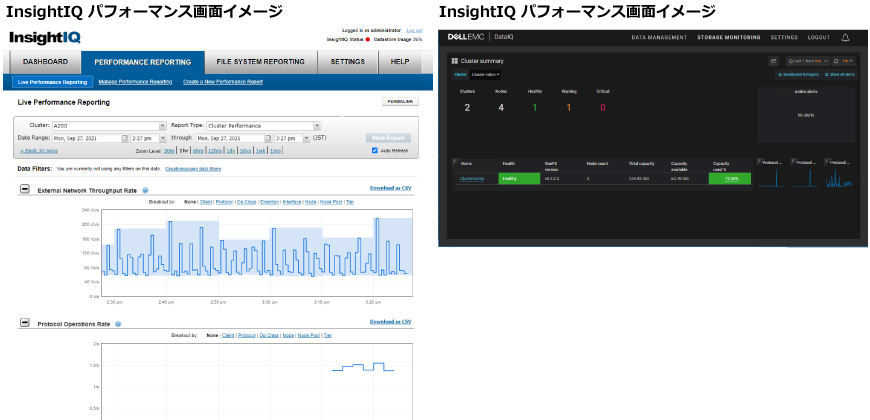Open the start time dropdown in Date Range
870x420 pixels.
[148, 138]
